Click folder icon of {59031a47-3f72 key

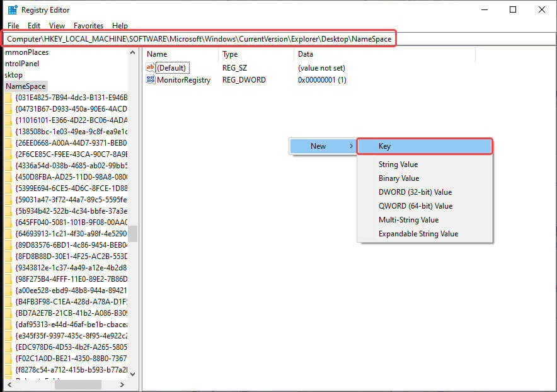[x=9, y=200]
